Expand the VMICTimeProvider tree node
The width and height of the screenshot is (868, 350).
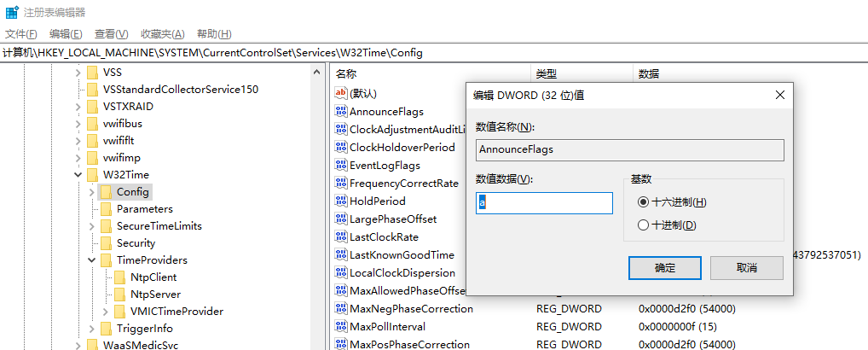point(105,312)
